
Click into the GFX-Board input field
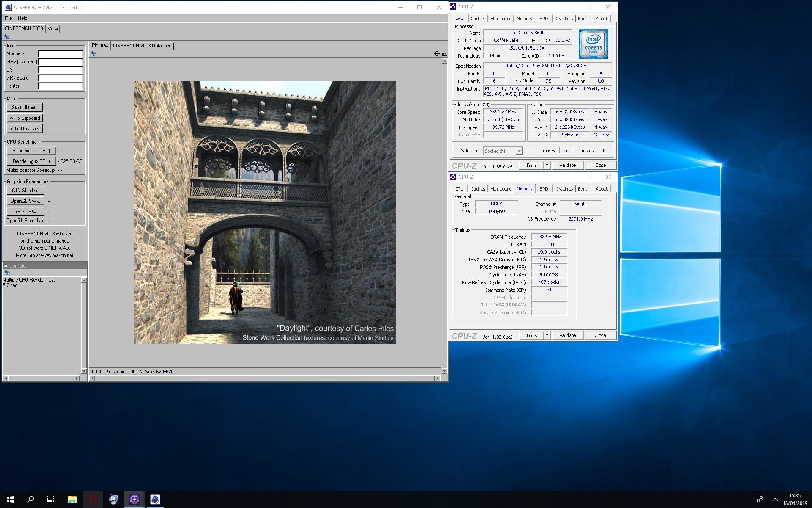point(61,78)
